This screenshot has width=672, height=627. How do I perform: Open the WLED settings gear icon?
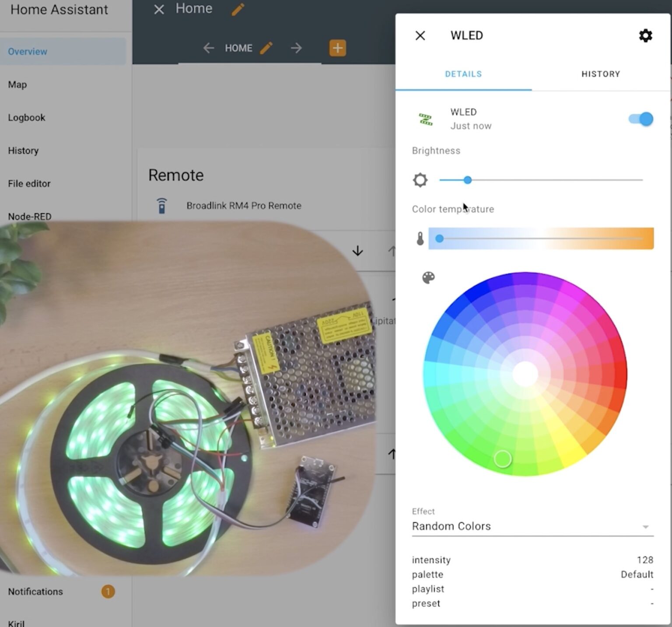pyautogui.click(x=645, y=35)
